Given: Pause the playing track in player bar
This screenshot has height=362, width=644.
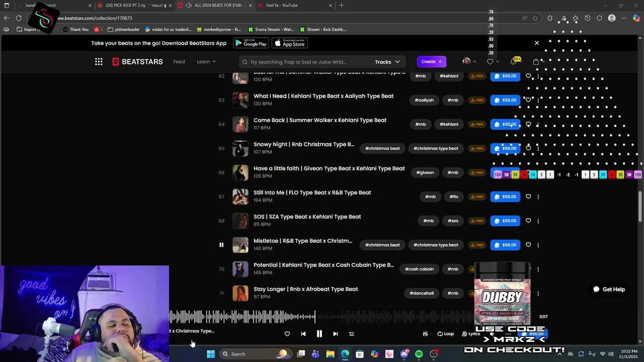Looking at the screenshot, I should [319, 334].
